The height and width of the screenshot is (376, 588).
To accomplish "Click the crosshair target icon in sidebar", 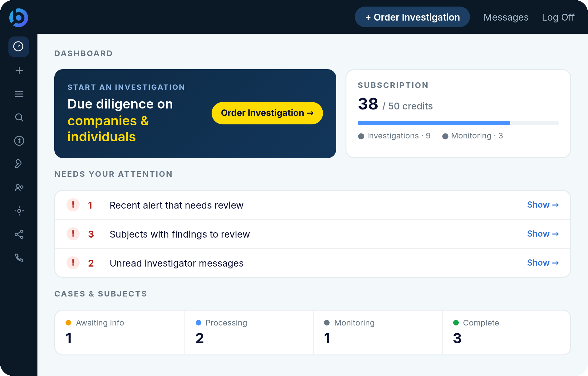I will 19,211.
